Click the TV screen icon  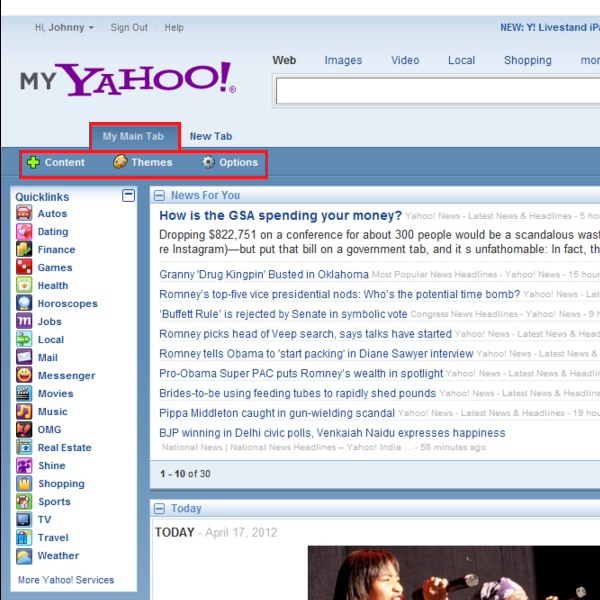[x=24, y=519]
